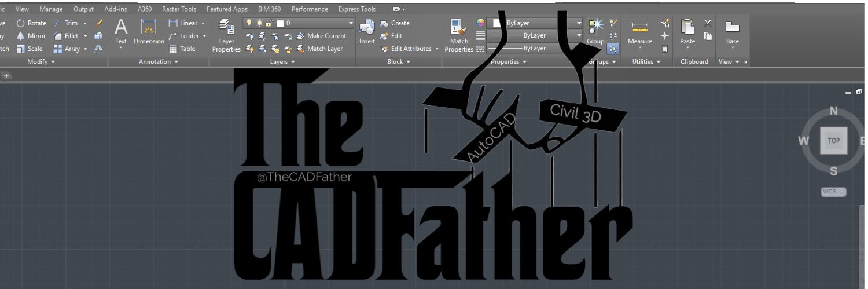
Task: Click the Group Edit icon
Action: 613,36
